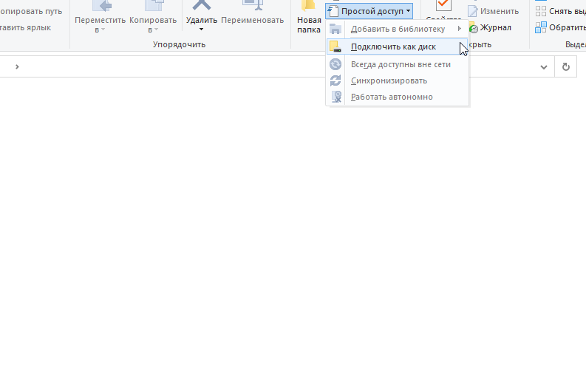Image resolution: width=586 pixels, height=392 pixels.
Task: Expand the 'Копировать в' arrow
Action: coord(156,30)
